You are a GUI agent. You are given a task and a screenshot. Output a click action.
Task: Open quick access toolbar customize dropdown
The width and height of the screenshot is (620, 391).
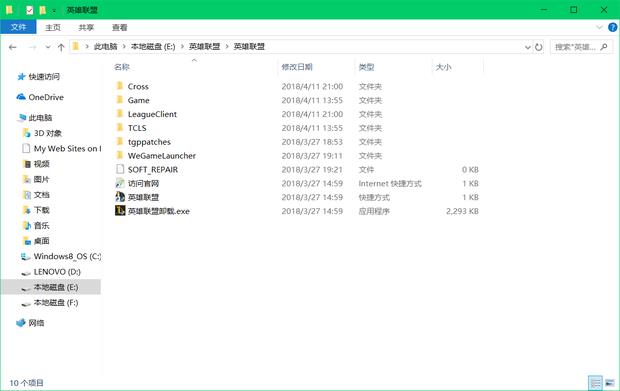(x=54, y=10)
